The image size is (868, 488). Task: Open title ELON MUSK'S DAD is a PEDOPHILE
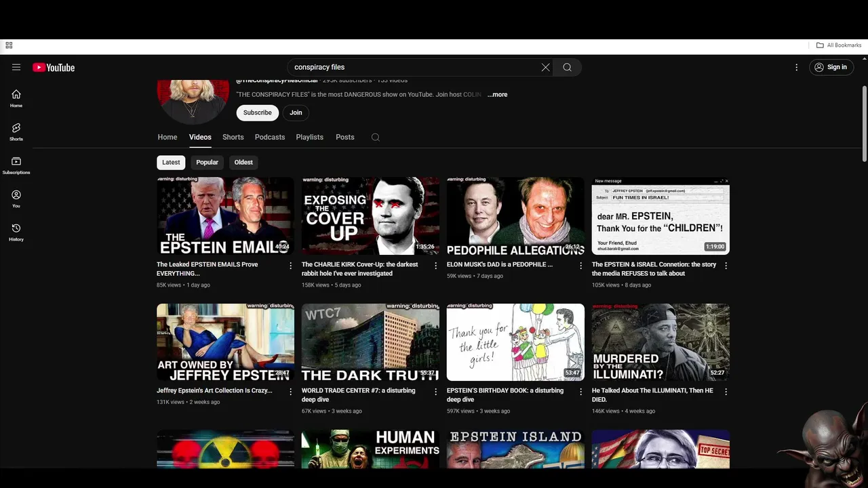pos(500,264)
